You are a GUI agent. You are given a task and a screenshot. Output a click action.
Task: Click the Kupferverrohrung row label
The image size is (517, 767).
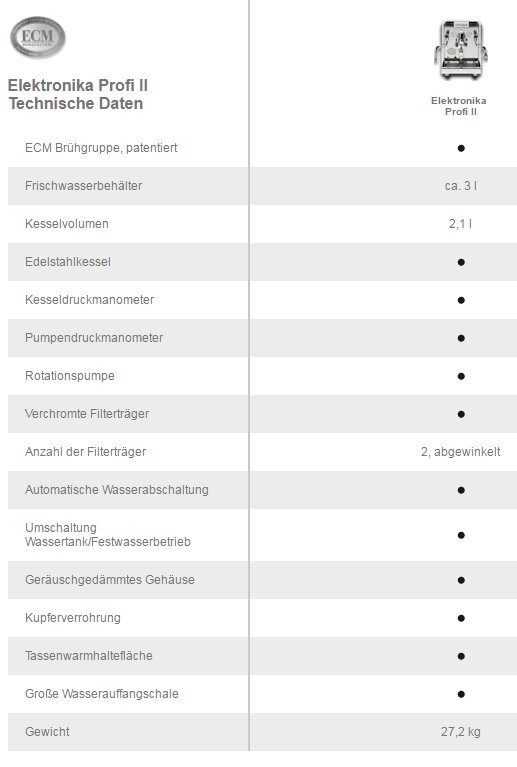[x=73, y=618]
